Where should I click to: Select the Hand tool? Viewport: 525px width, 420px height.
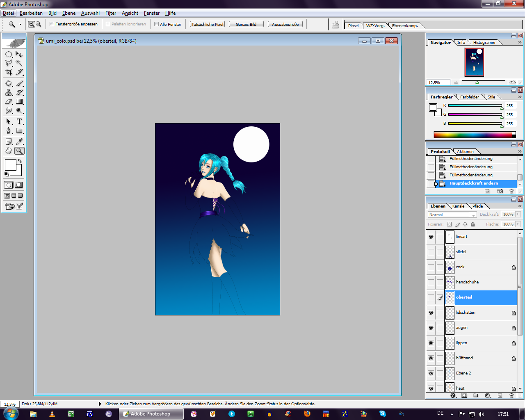pyautogui.click(x=9, y=151)
